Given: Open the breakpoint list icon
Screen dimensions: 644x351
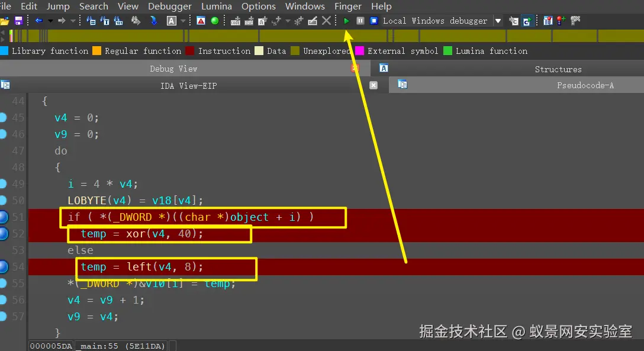Looking at the screenshot, I should pyautogui.click(x=548, y=21).
